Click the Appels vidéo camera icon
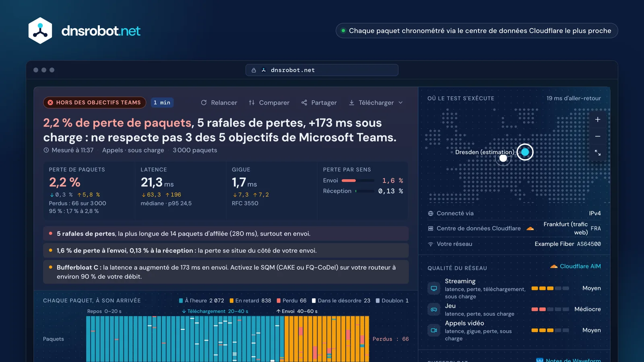 tap(434, 330)
